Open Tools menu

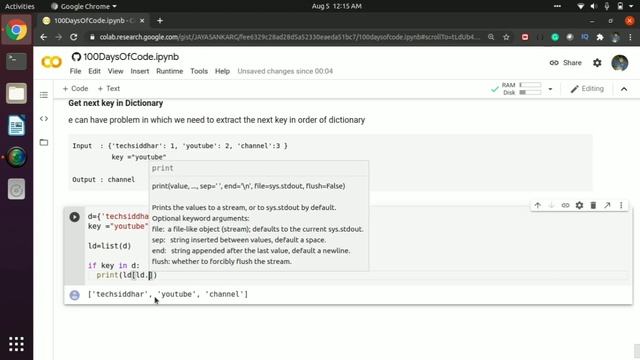coord(199,71)
